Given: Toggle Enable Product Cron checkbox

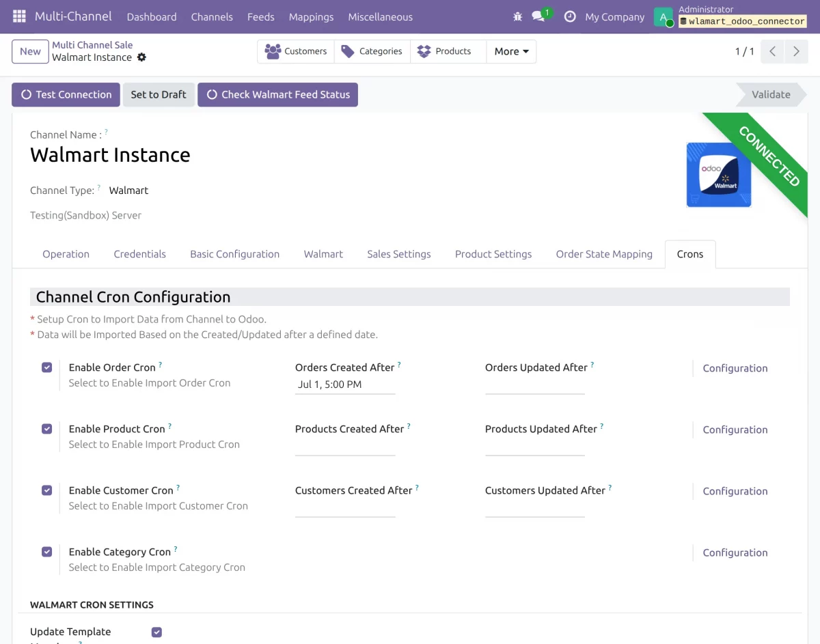Looking at the screenshot, I should click(x=46, y=429).
